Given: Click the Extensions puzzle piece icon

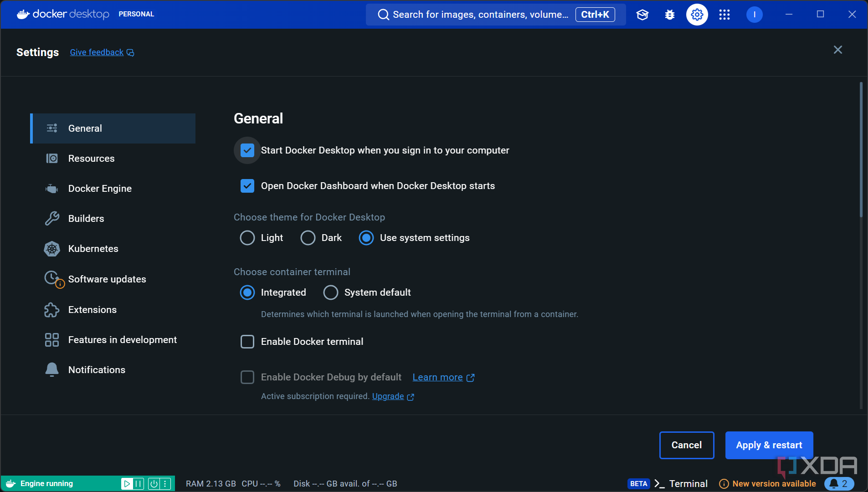Looking at the screenshot, I should point(52,310).
